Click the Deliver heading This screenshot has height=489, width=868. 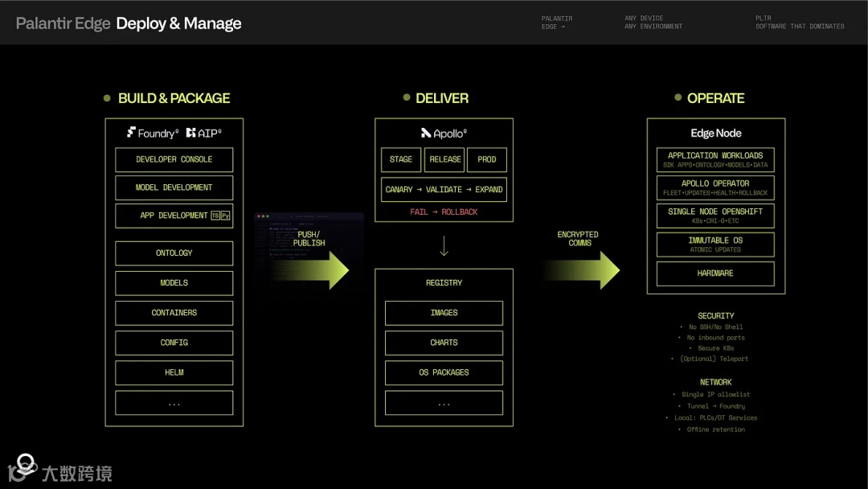(x=442, y=99)
